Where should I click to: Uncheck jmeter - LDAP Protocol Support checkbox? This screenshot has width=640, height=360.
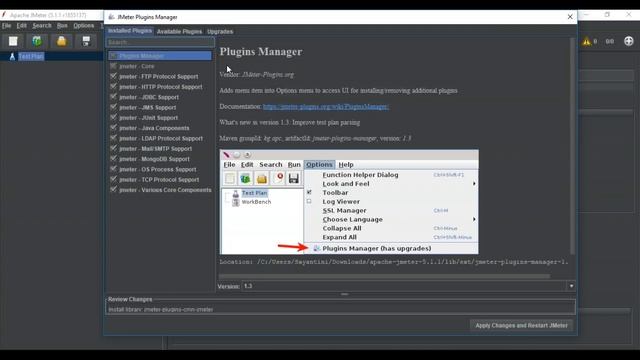[113, 138]
